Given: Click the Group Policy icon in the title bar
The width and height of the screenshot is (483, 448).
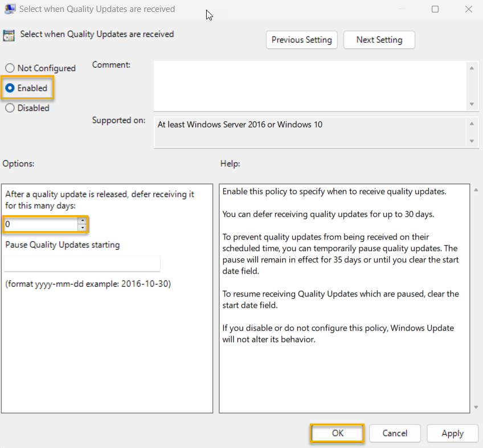Looking at the screenshot, I should [9, 9].
